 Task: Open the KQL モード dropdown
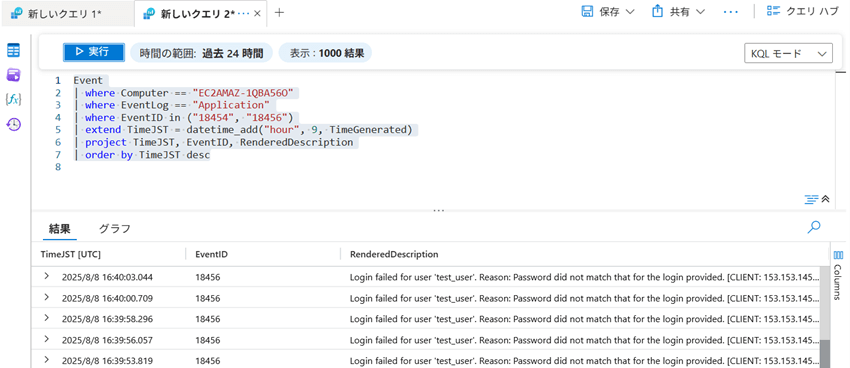[x=789, y=53]
